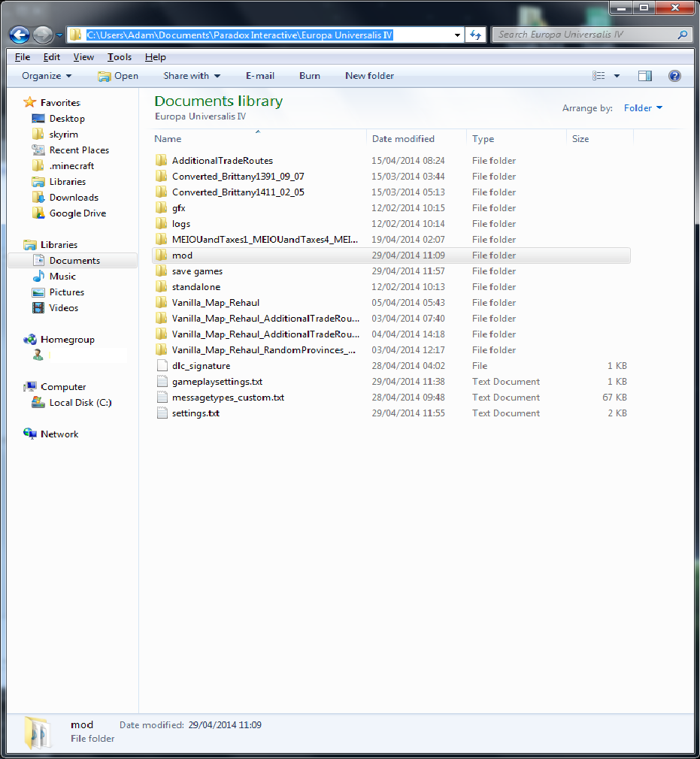The width and height of the screenshot is (700, 759).
Task: Select the settings.txt file icon
Action: coord(162,413)
